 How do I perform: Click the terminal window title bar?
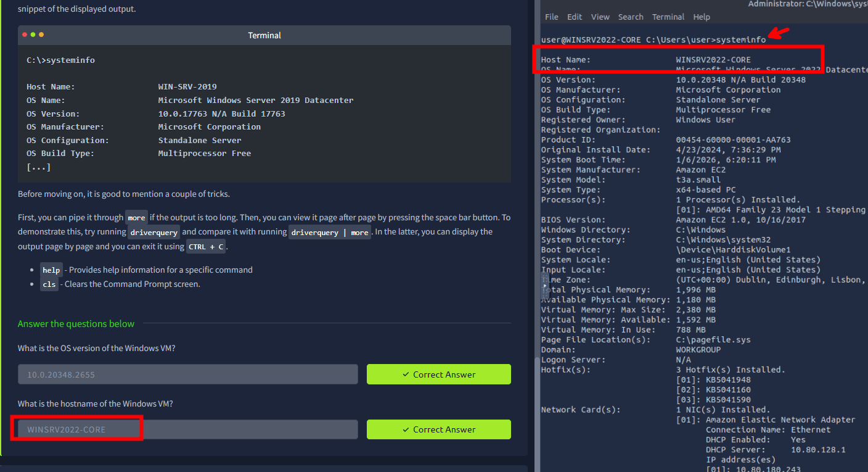(801, 4)
